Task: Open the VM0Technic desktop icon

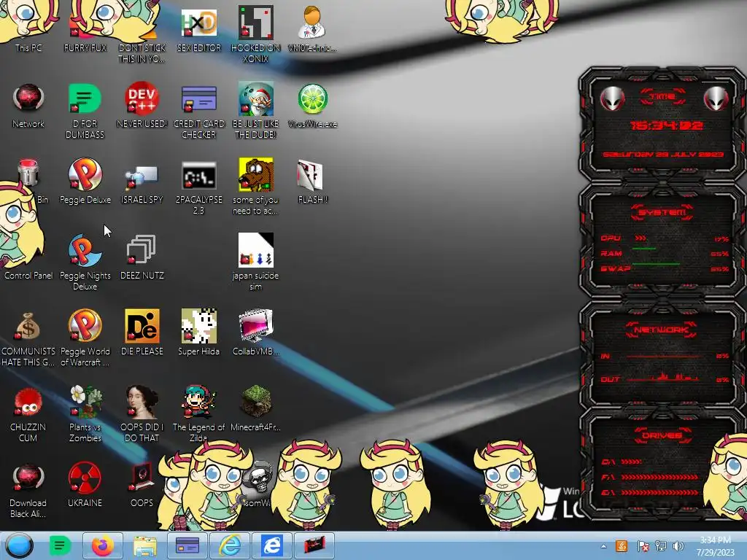Action: tap(312, 29)
